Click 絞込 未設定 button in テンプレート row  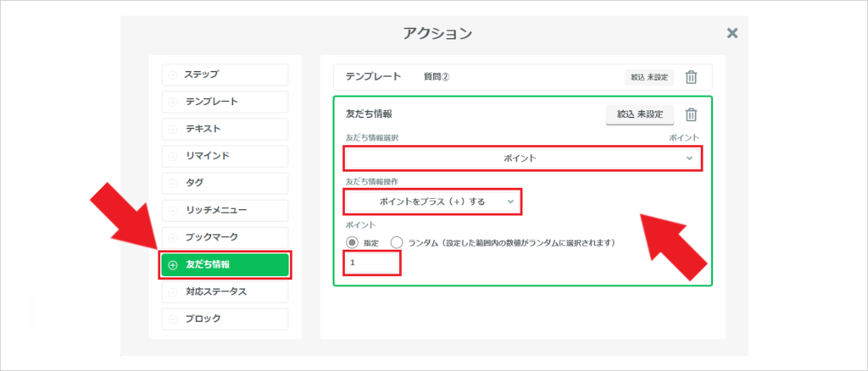pyautogui.click(x=648, y=77)
